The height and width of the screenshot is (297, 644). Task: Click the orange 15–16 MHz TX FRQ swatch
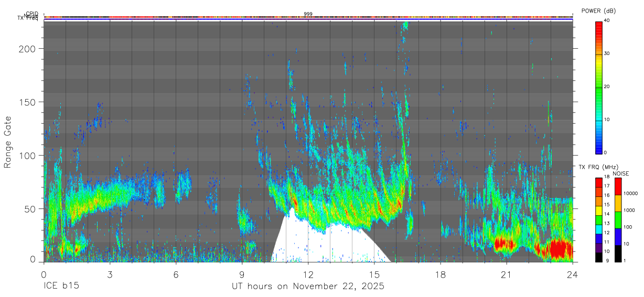pos(598,201)
